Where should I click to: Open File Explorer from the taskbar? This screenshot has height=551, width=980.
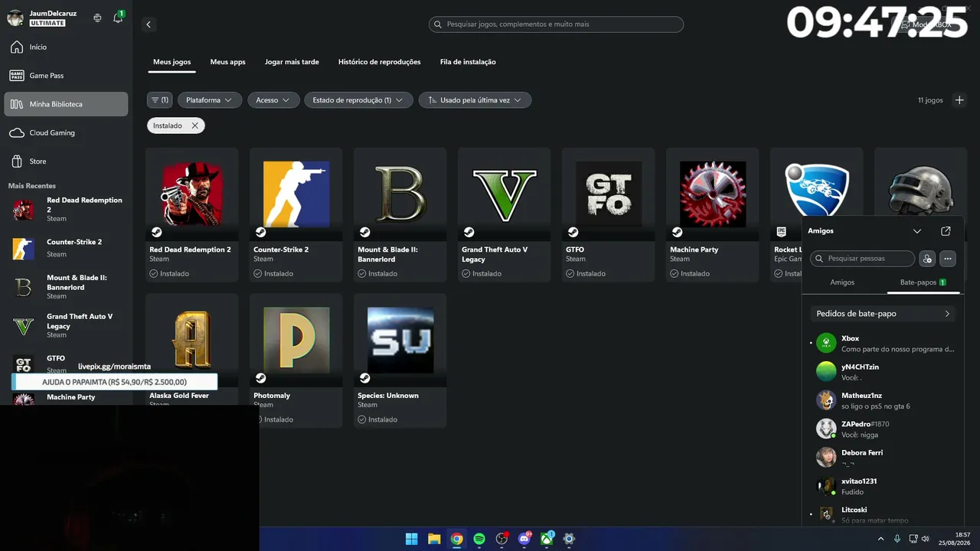pos(434,539)
